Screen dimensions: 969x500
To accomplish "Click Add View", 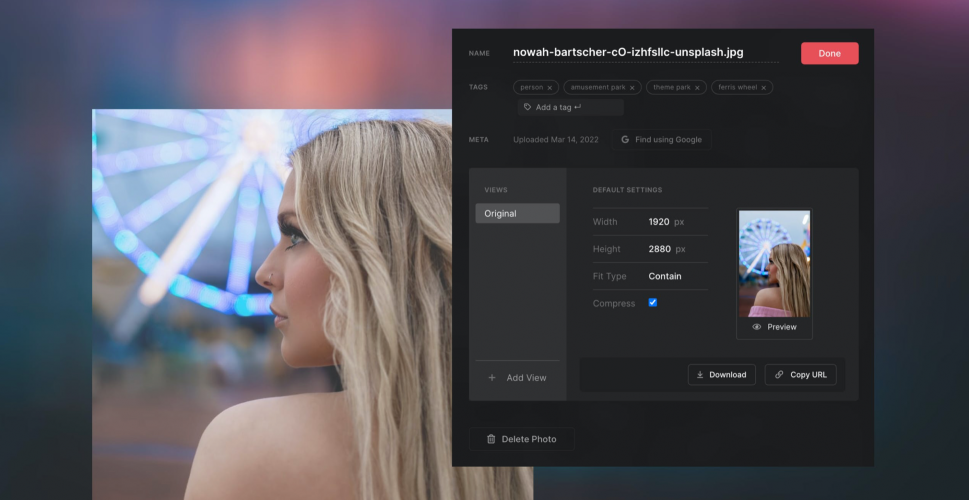I will click(x=517, y=378).
